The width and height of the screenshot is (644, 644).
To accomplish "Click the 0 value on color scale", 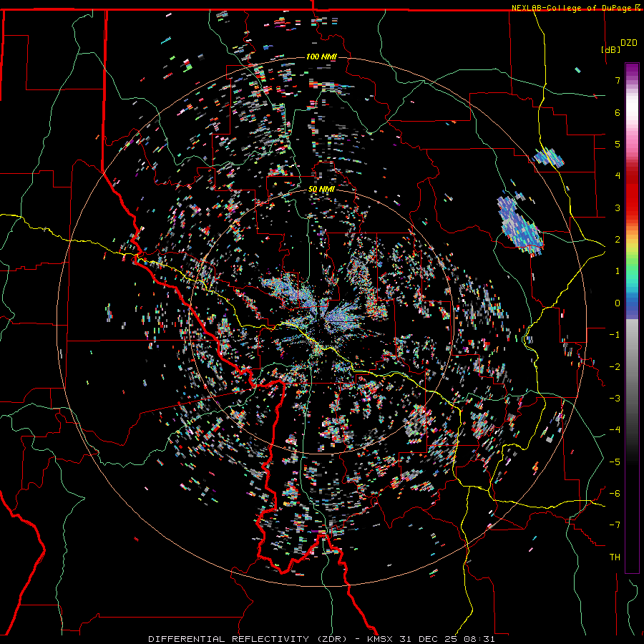I will pos(617,303).
